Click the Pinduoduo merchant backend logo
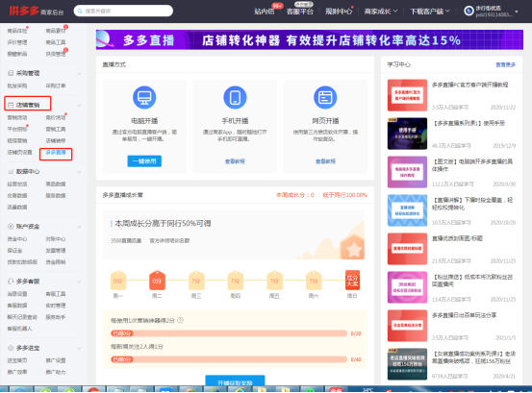The image size is (532, 393). pos(36,11)
